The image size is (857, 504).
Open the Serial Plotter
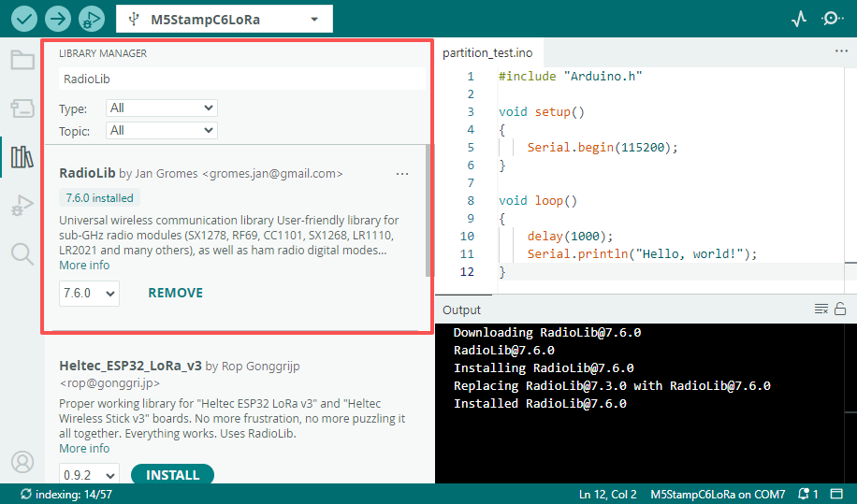798,19
